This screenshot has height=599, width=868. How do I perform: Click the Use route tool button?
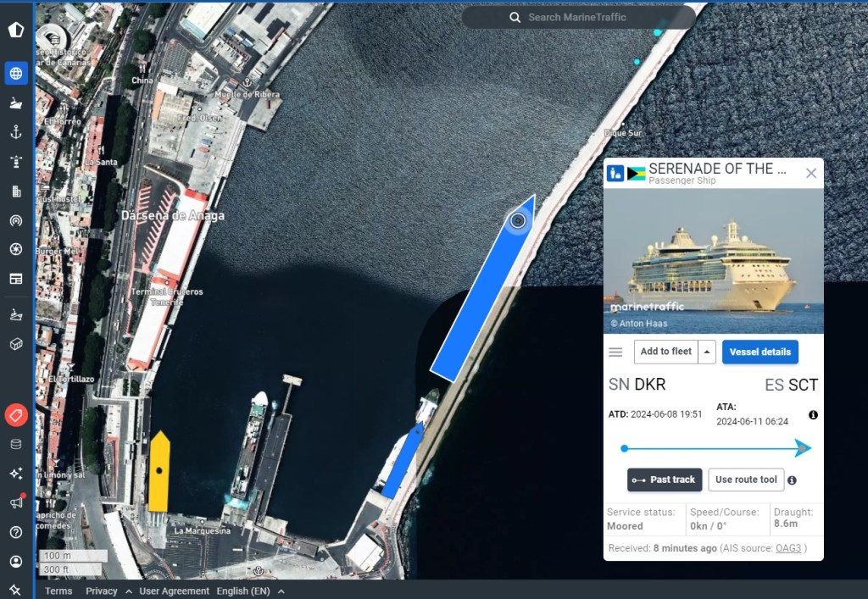pyautogui.click(x=746, y=480)
